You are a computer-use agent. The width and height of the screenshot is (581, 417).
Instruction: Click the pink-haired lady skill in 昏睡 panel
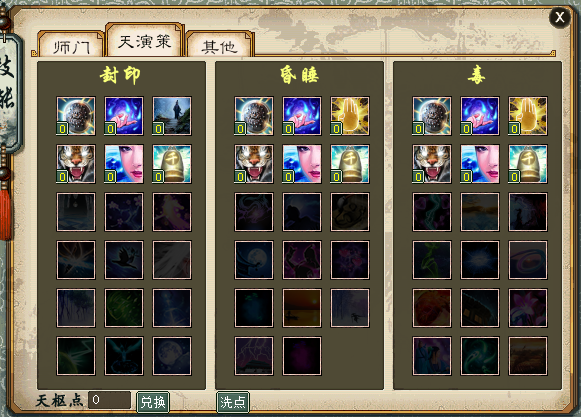coord(302,164)
